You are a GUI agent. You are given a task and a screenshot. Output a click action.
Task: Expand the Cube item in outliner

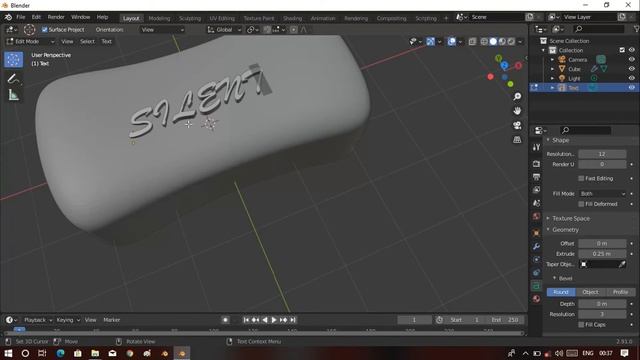point(553,69)
